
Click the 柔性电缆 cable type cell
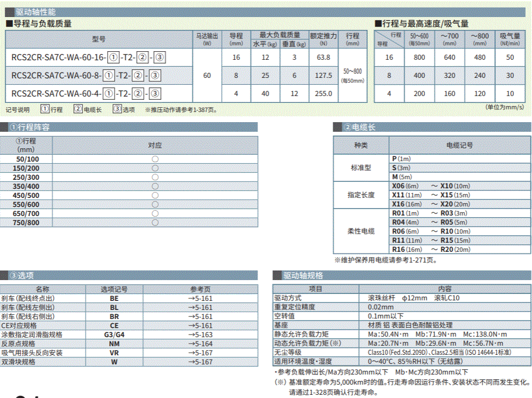(361, 231)
